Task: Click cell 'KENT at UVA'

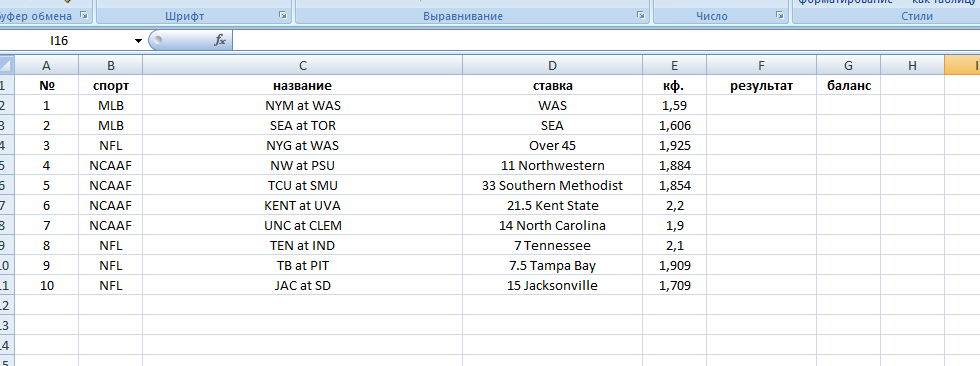Action: pos(302,205)
